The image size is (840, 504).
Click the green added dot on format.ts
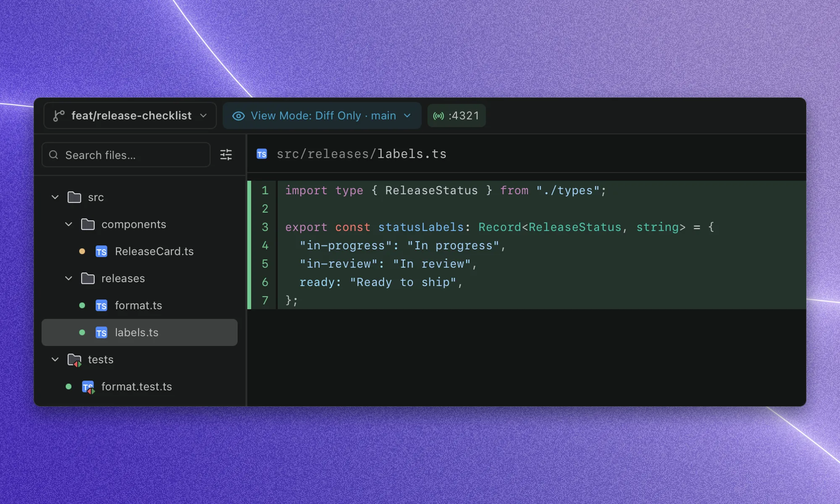point(82,305)
